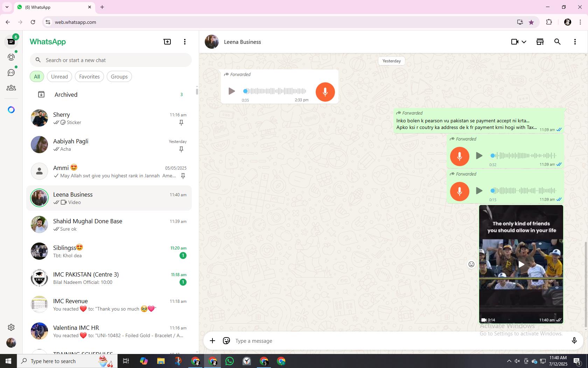Show hidden system tray icons
This screenshot has height=368, width=588.
coord(509,361)
